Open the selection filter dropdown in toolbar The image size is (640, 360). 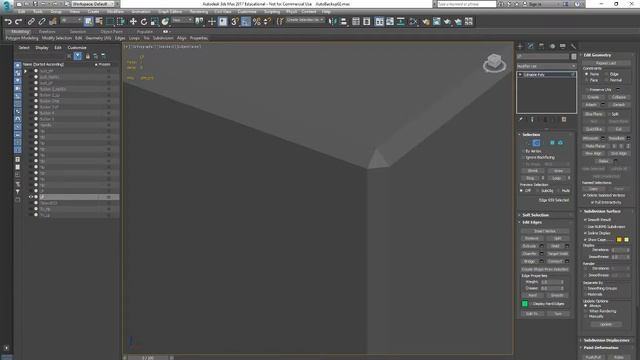(x=71, y=20)
